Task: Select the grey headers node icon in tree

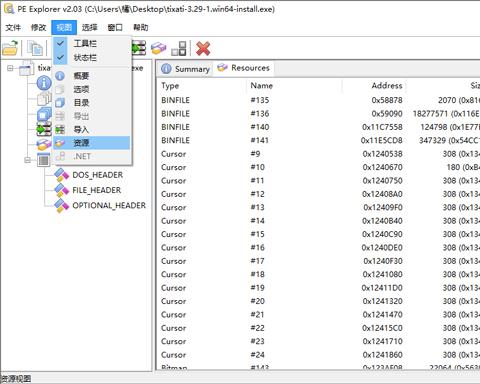Action: (44, 160)
